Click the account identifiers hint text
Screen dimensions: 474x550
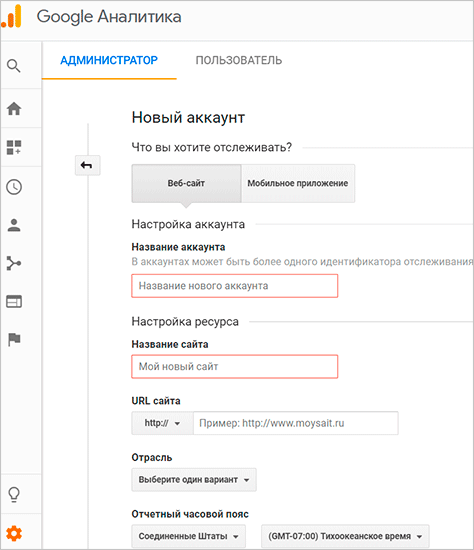pos(302,262)
